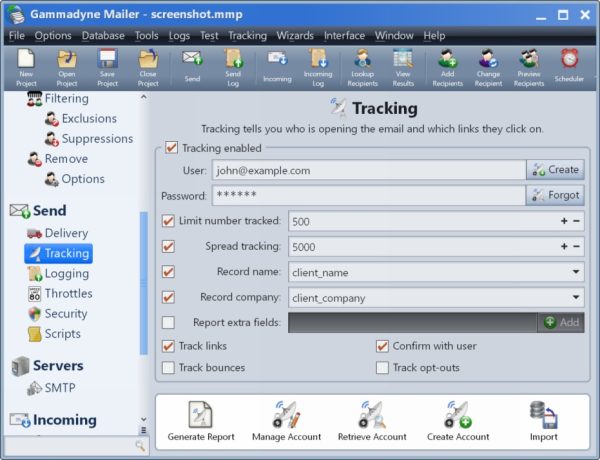The height and width of the screenshot is (460, 600).
Task: Uncheck the Confirm with user option
Action: tap(382, 346)
